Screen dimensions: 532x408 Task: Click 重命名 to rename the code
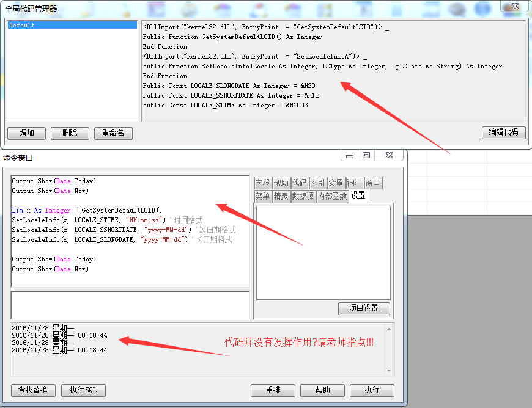point(113,133)
